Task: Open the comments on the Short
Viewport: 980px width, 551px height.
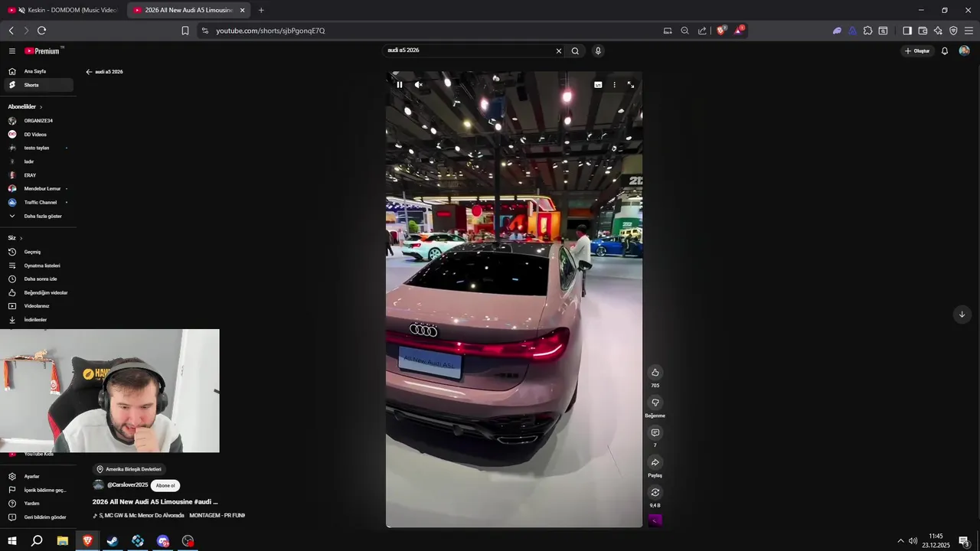Action: coord(655,432)
